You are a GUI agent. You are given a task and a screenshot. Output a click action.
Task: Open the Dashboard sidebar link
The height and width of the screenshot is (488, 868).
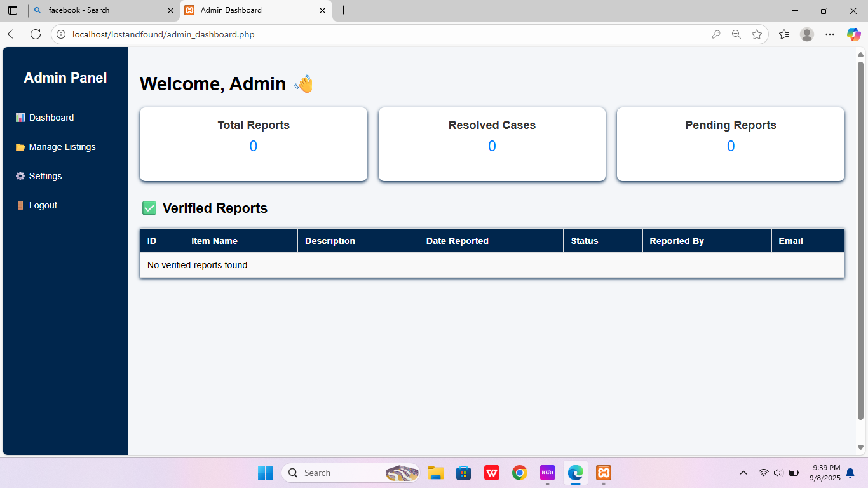pyautogui.click(x=51, y=118)
